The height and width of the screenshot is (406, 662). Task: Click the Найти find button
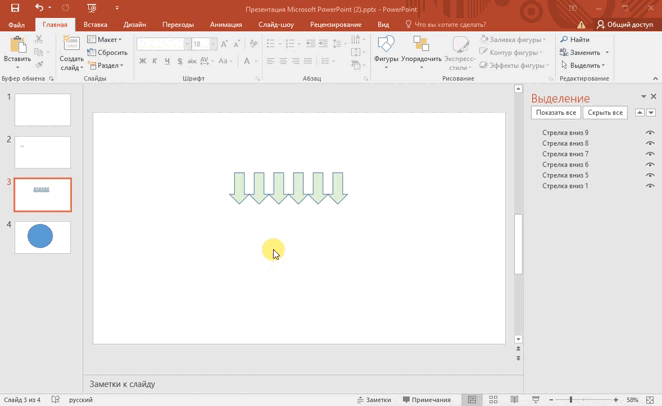(575, 39)
